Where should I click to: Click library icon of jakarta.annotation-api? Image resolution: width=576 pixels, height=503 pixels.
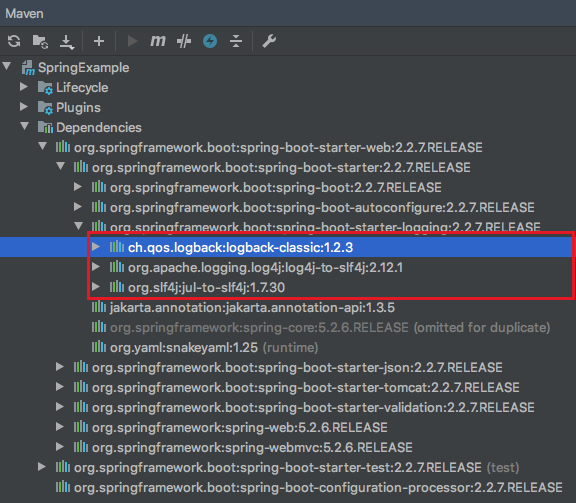pyautogui.click(x=99, y=307)
